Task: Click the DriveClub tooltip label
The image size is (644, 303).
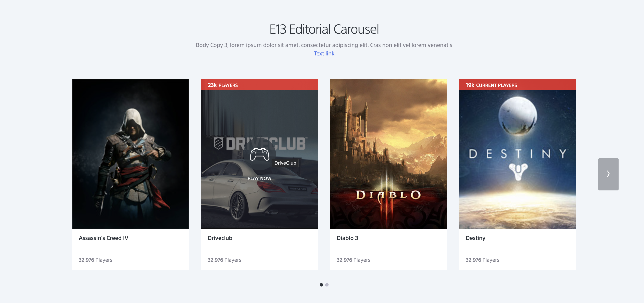Action: tap(285, 163)
